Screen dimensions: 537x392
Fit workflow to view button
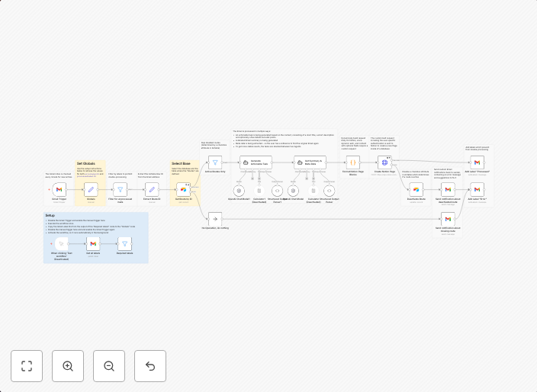click(x=27, y=366)
